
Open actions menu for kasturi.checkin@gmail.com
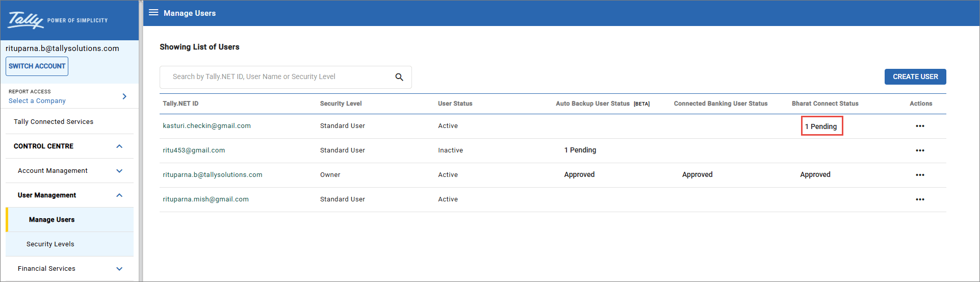(920, 126)
